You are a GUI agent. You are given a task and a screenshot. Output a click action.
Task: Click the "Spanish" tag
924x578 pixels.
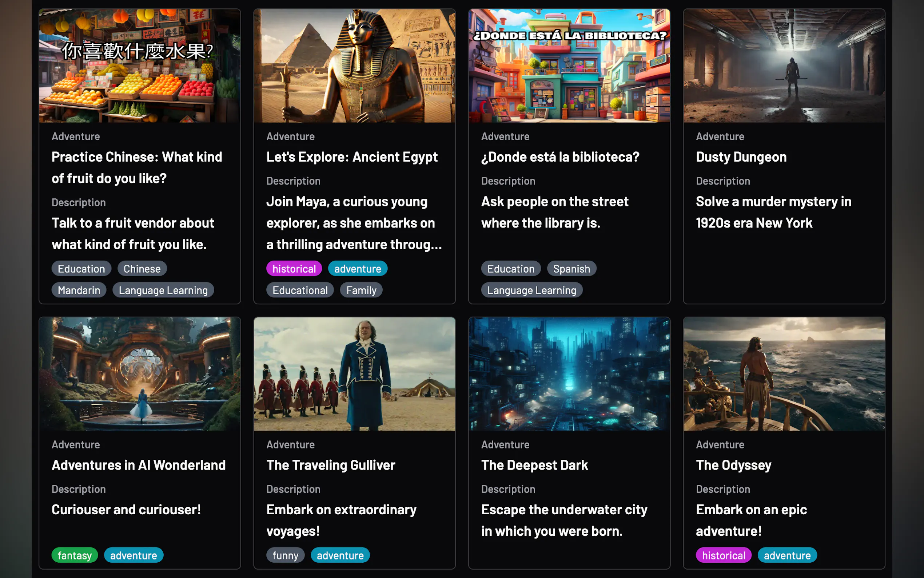(x=571, y=269)
